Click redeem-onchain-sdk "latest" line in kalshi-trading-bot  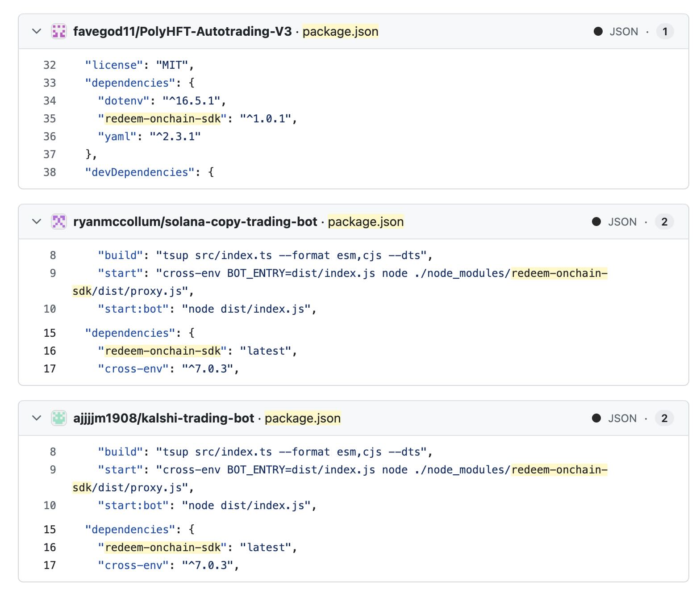coord(197,547)
